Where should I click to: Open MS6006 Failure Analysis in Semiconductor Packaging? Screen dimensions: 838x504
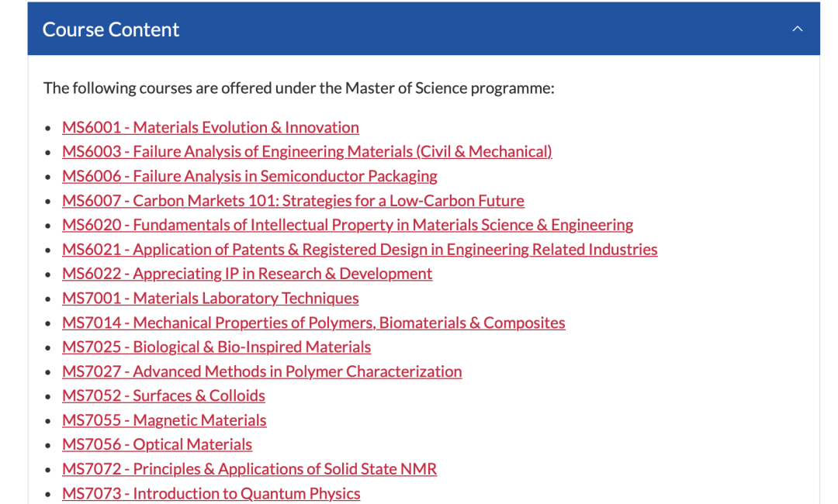click(250, 176)
